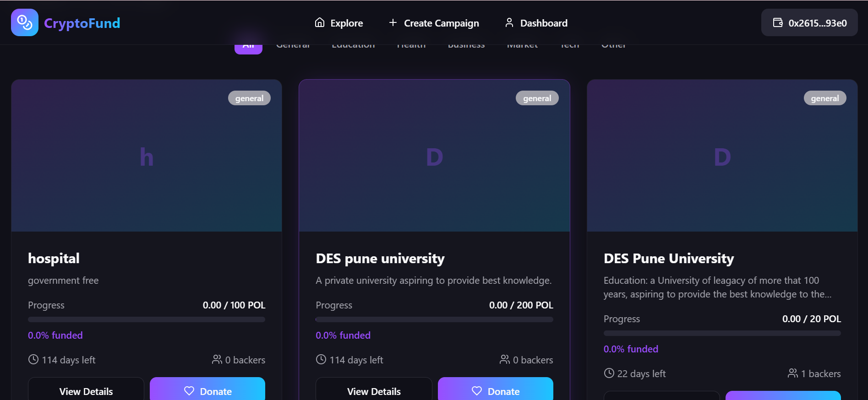Click heart icon in hospital Donate button

point(189,391)
